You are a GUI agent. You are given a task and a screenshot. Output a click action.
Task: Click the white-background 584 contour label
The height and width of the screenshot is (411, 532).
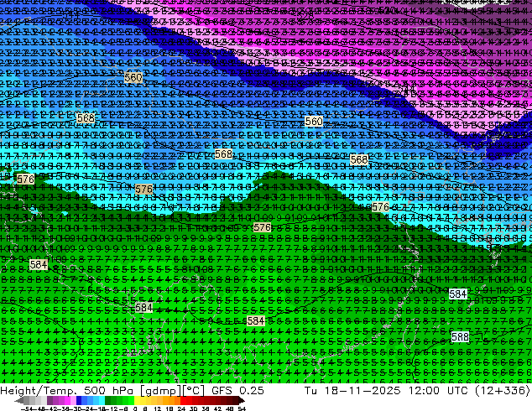pos(457,294)
